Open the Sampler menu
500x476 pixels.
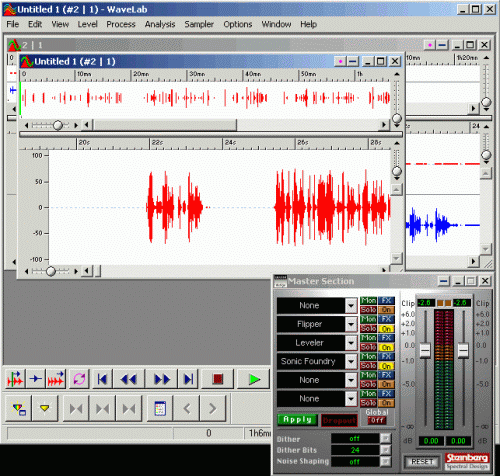click(x=199, y=24)
